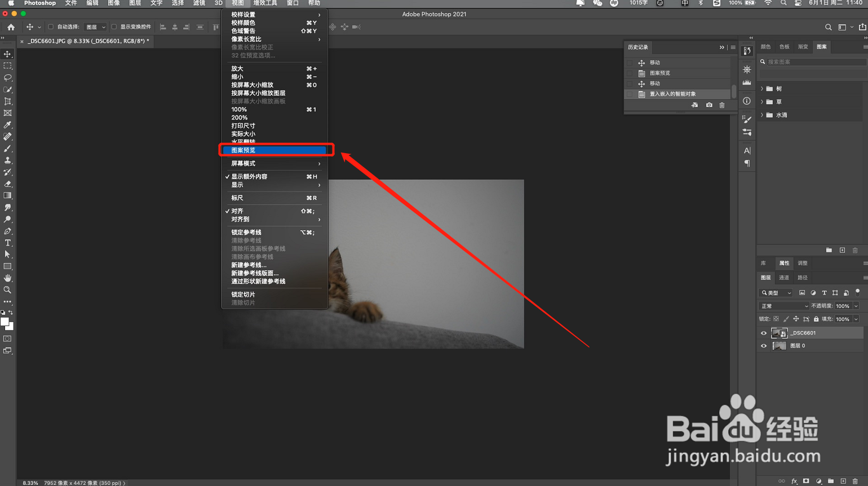Screen dimensions: 868x486
Task: Hide the _DSC6601 layer
Action: pyautogui.click(x=764, y=333)
